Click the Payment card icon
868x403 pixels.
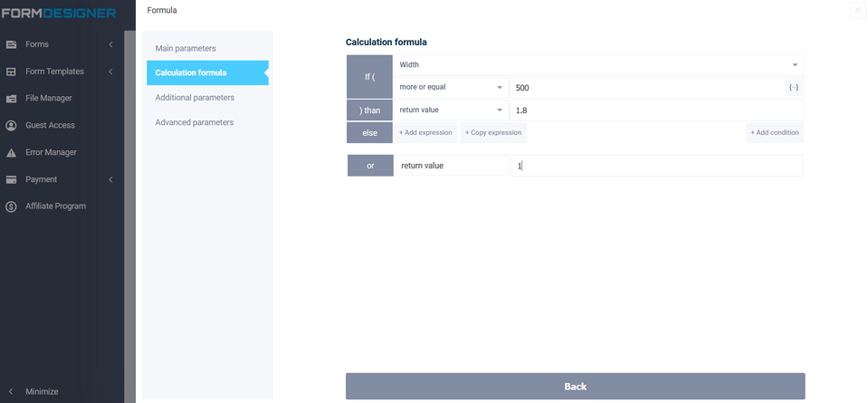[12, 179]
